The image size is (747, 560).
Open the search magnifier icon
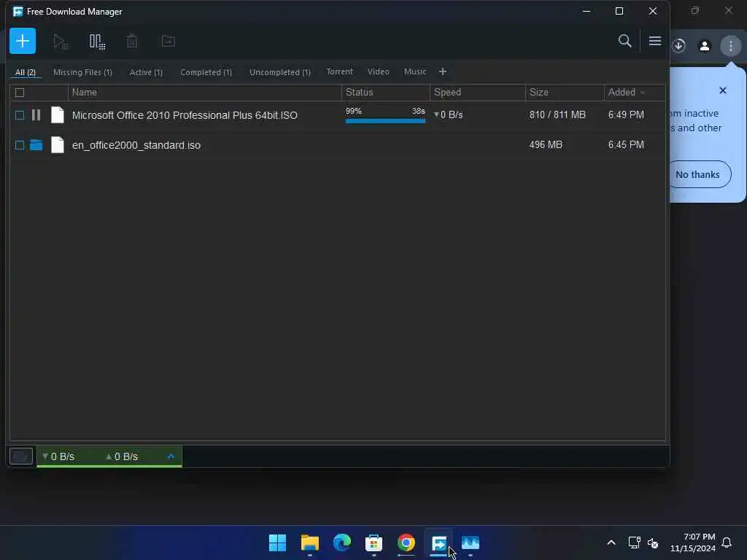click(625, 41)
